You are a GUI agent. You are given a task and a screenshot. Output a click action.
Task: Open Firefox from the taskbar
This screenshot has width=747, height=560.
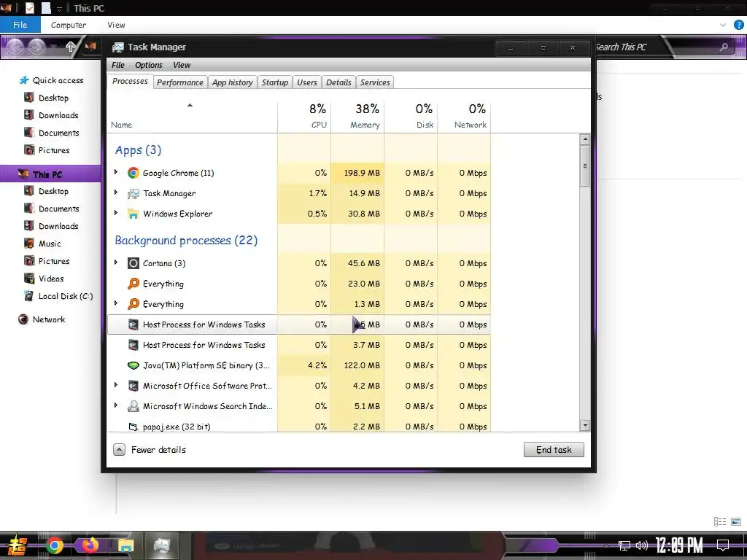click(90, 545)
